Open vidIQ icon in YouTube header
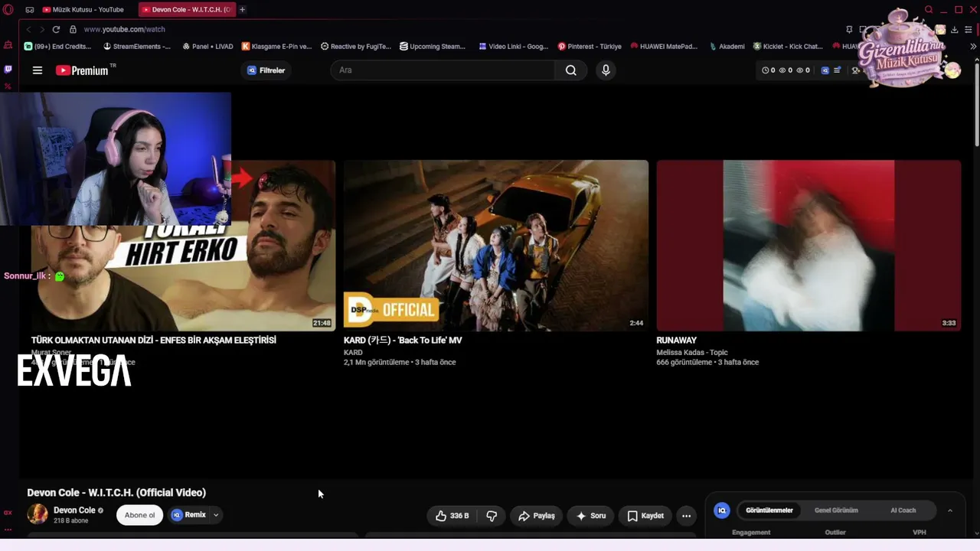The width and height of the screenshot is (980, 551). [x=825, y=70]
